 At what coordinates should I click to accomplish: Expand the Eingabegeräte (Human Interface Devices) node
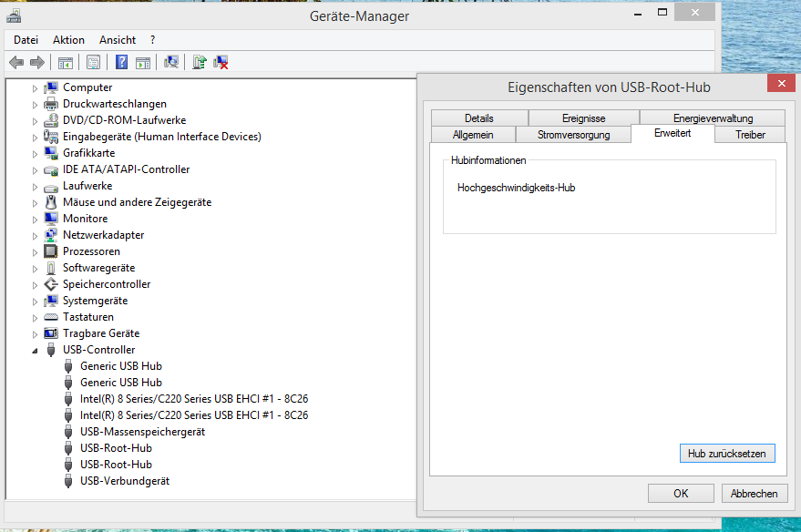(x=35, y=138)
